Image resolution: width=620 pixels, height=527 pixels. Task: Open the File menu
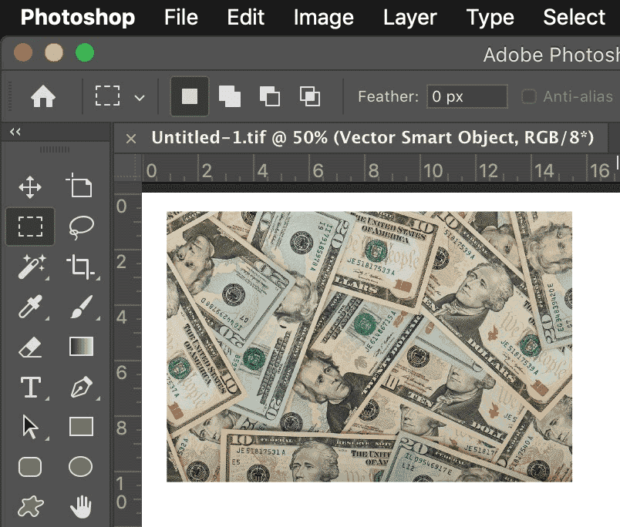[x=181, y=17]
